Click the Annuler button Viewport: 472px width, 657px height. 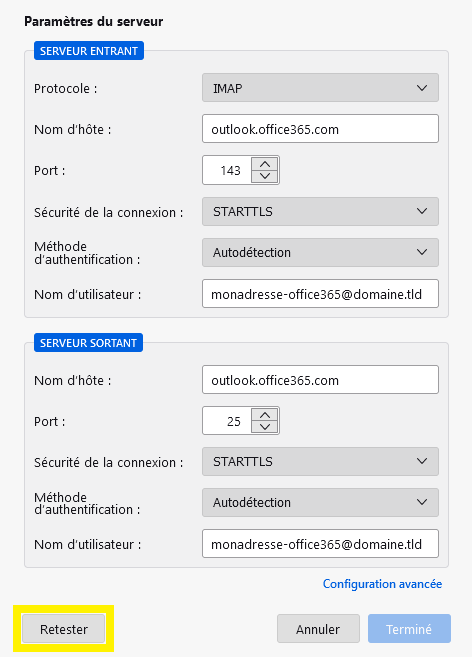pos(318,629)
